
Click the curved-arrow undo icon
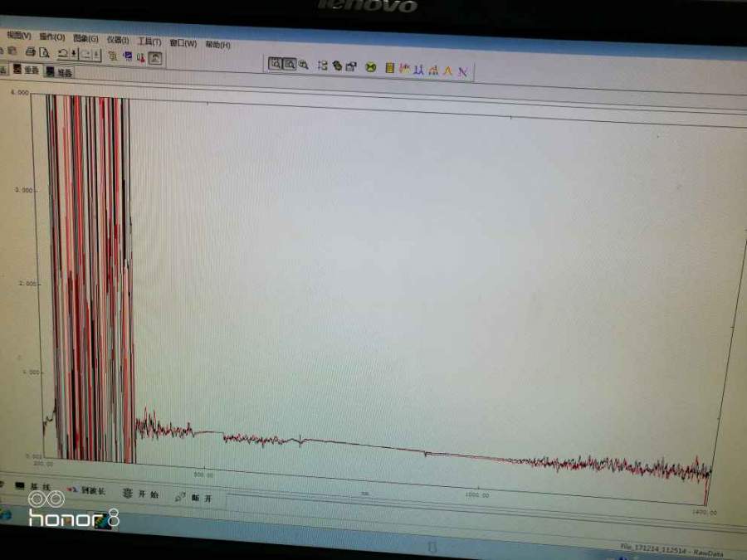(62, 53)
